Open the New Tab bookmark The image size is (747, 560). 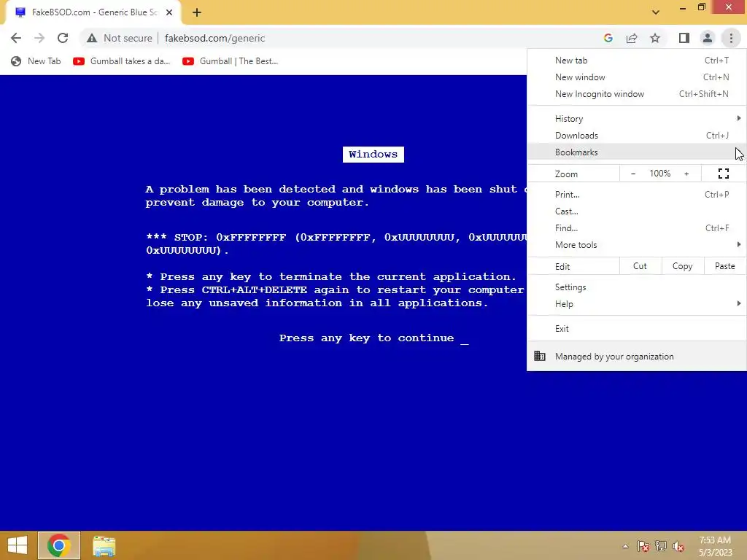coord(36,61)
